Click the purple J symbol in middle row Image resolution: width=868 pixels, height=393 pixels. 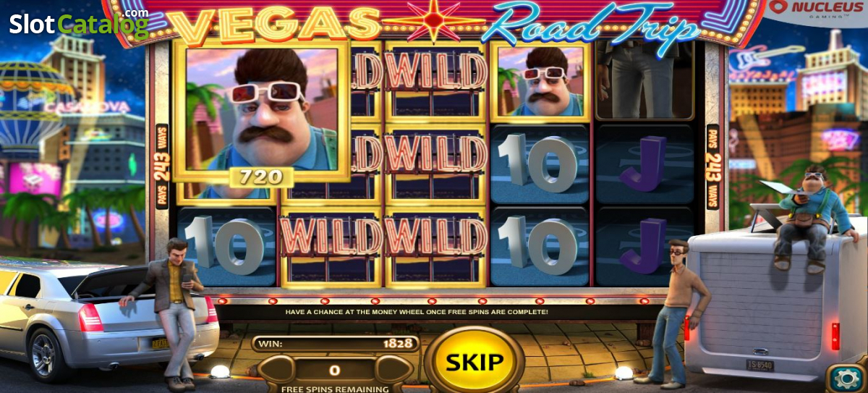click(644, 164)
